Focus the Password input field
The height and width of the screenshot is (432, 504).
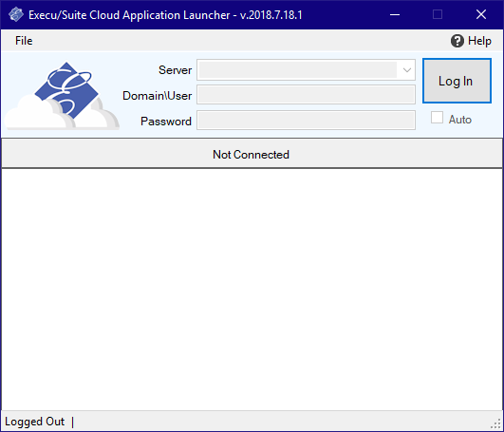(x=306, y=121)
